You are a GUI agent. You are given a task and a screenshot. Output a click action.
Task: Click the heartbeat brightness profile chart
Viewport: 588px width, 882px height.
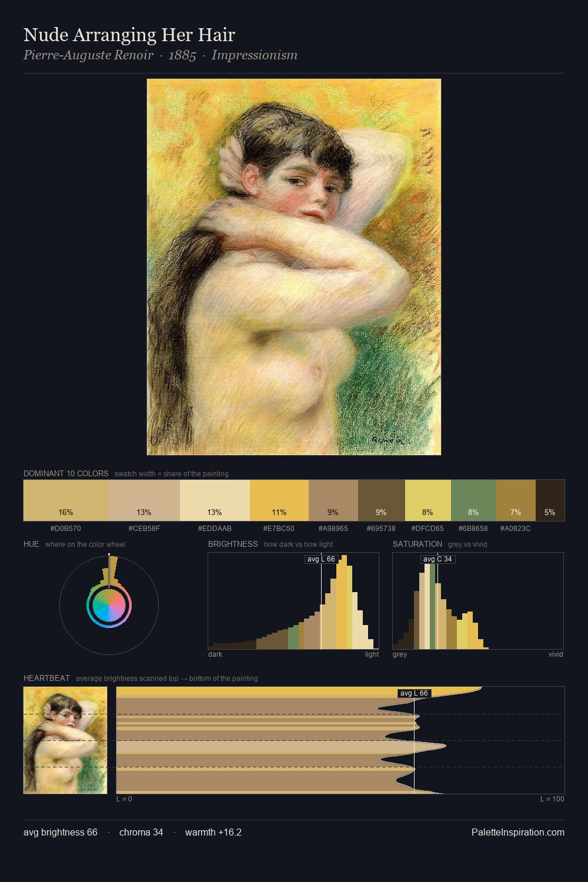[x=340, y=740]
